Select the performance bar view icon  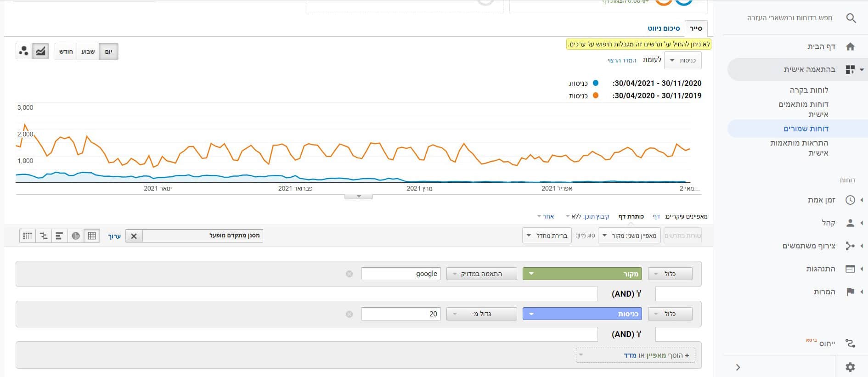pos(59,236)
